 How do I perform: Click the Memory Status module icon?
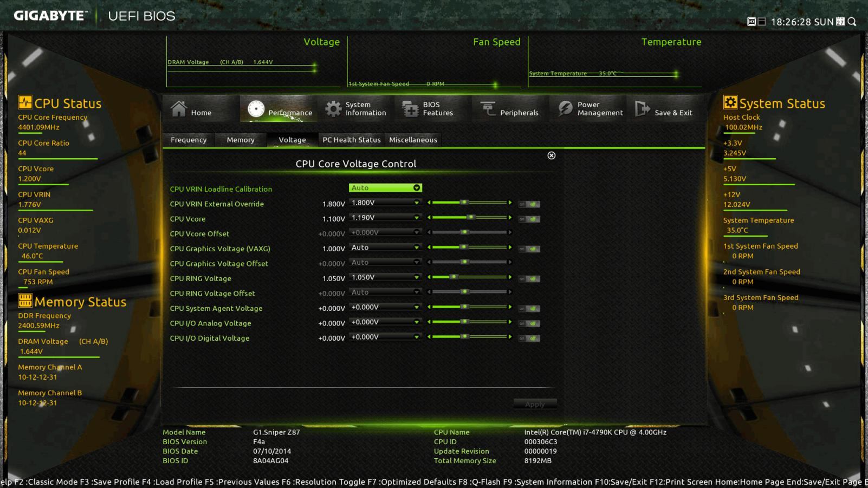pos(25,300)
